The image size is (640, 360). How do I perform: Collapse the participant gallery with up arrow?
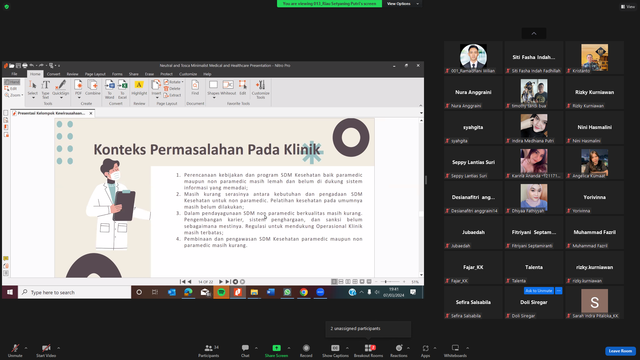point(533,33)
